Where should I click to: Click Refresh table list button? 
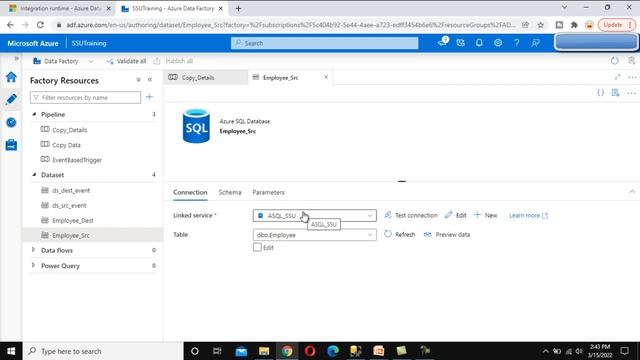coord(400,234)
